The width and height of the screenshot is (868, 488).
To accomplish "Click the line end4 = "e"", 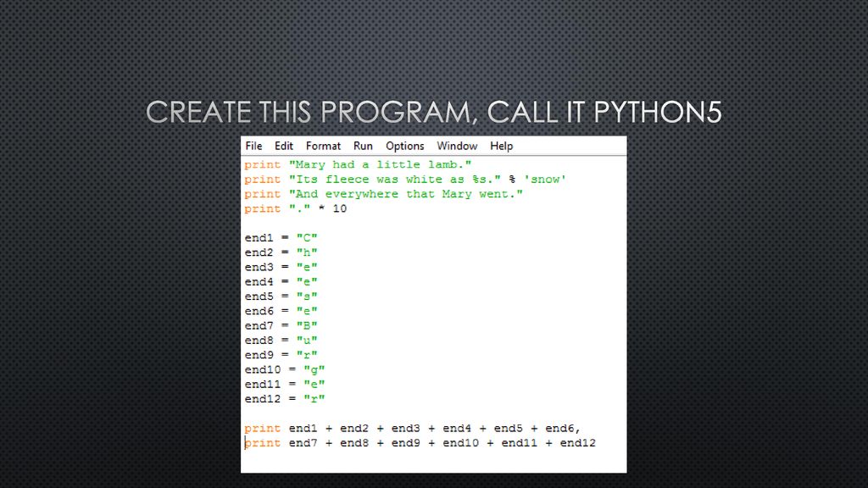I will 281,281.
